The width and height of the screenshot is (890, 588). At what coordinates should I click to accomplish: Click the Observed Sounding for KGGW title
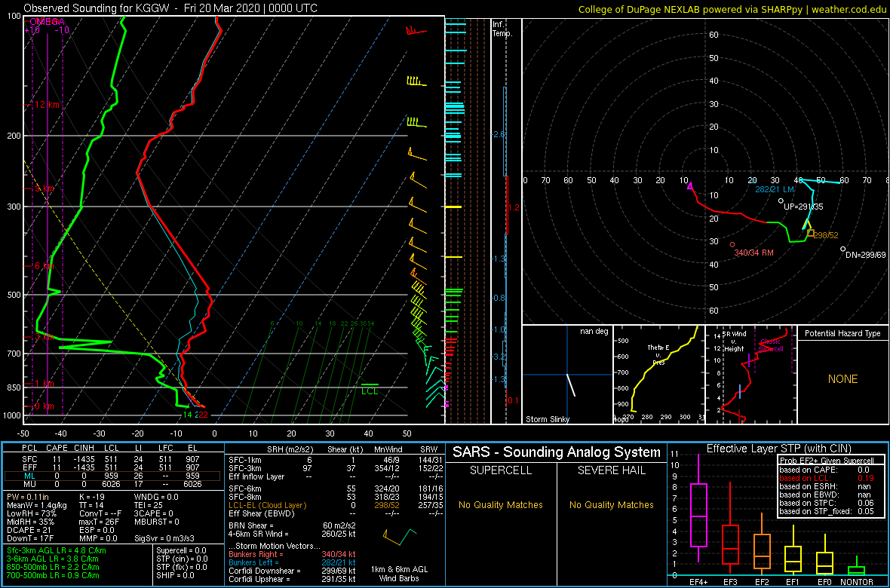170,8
